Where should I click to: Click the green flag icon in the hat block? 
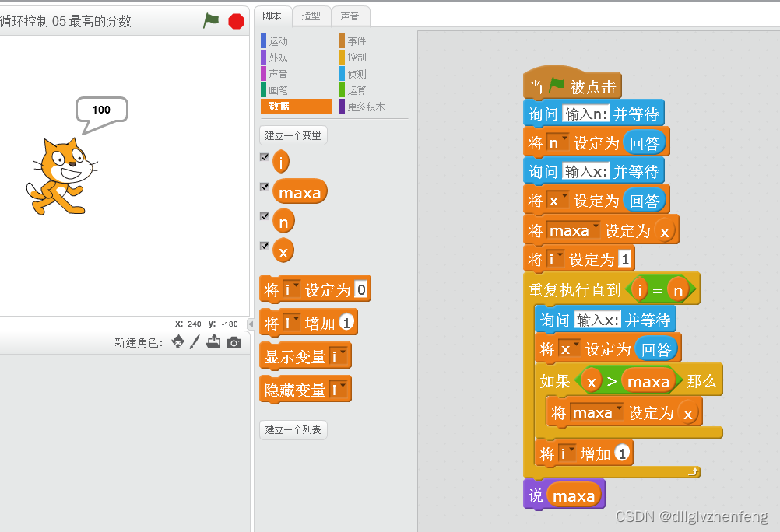557,86
